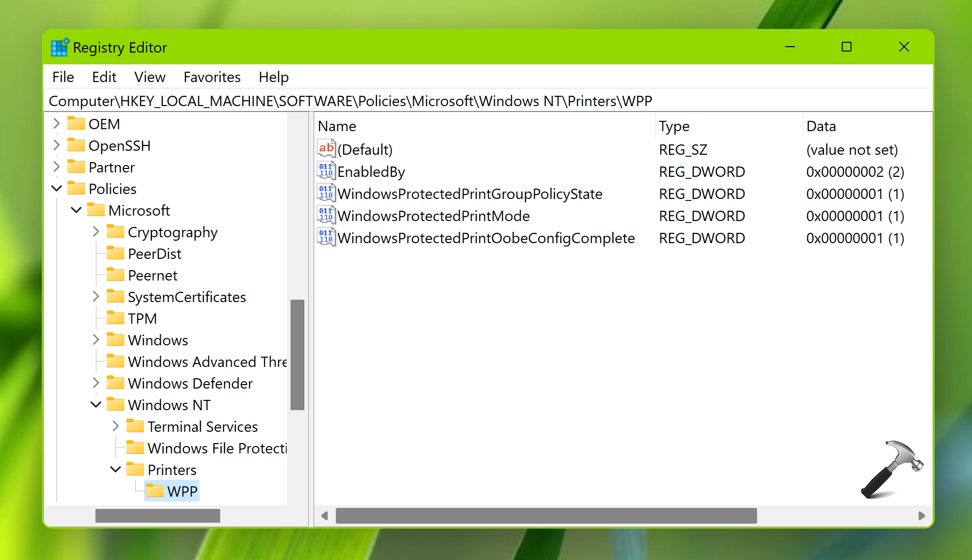Viewport: 972px width, 560px height.
Task: Open the Edit menu
Action: pyautogui.click(x=104, y=77)
